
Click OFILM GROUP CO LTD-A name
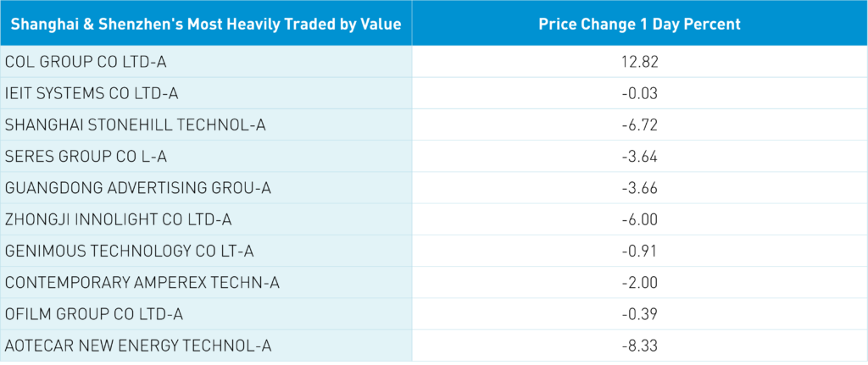[94, 314]
